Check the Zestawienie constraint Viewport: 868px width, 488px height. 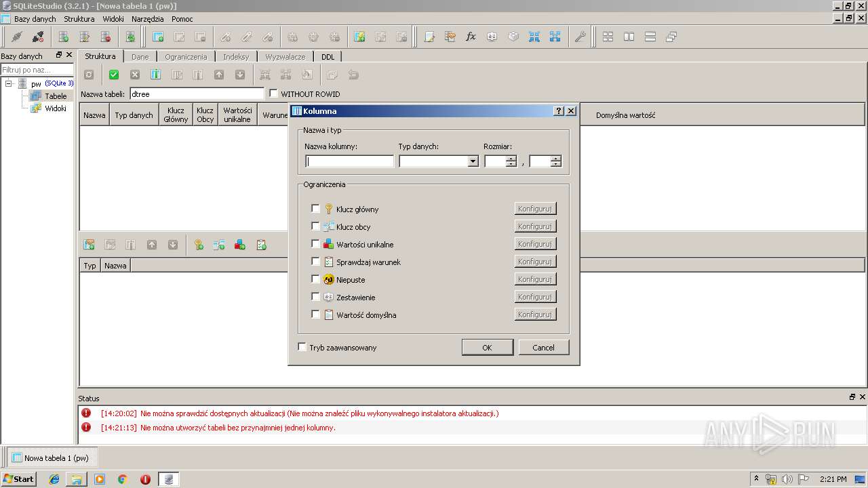pos(315,297)
